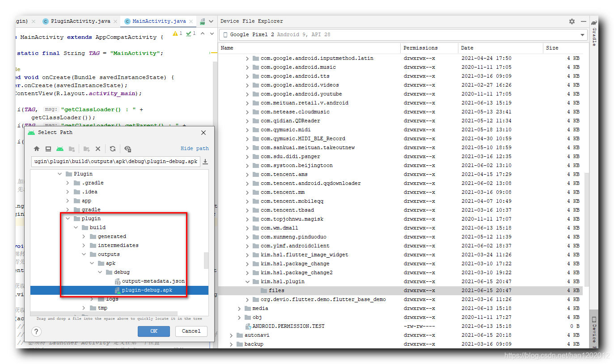This screenshot has width=614, height=364.
Task: Collapse the debug folder under apk
Action: pyautogui.click(x=100, y=272)
